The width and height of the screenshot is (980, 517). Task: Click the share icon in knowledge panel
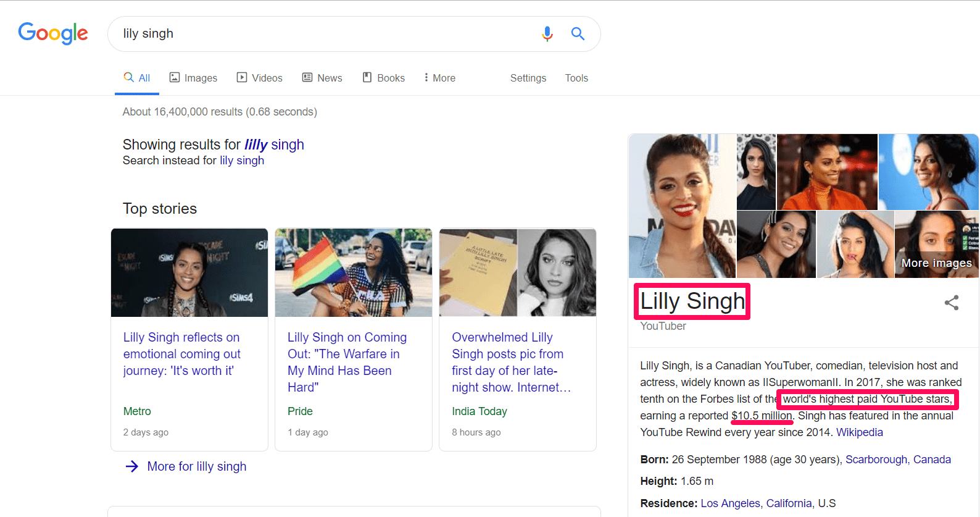(951, 303)
